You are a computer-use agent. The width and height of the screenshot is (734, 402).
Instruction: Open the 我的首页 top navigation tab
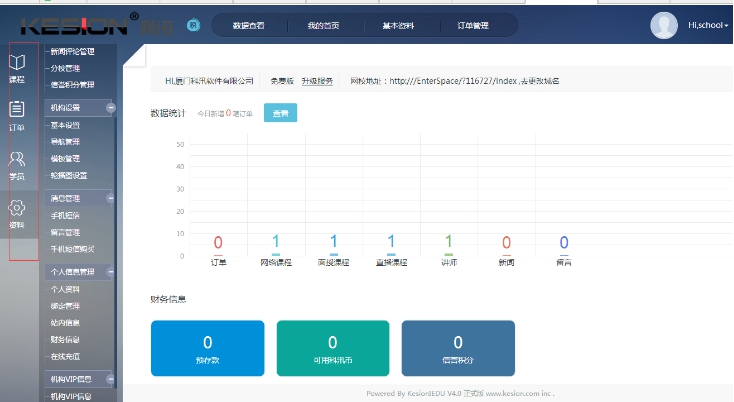tap(323, 26)
